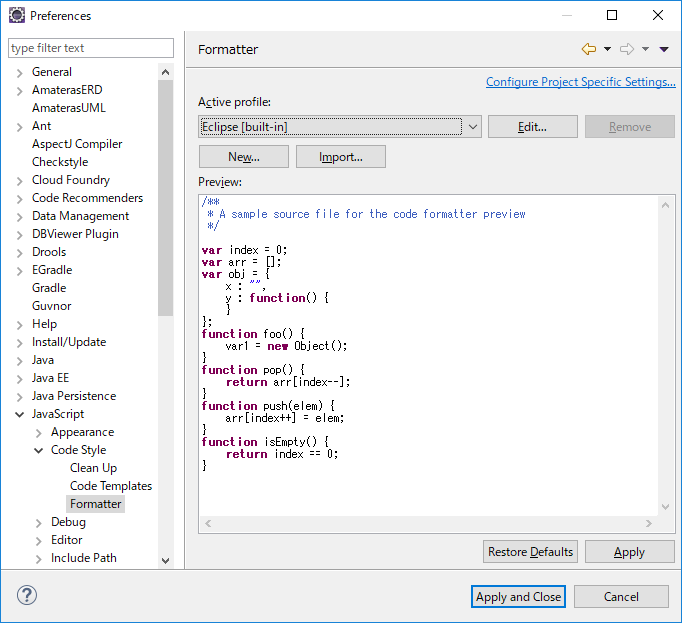Expand the Java tree node
This screenshot has height=623, width=682.
coord(19,361)
